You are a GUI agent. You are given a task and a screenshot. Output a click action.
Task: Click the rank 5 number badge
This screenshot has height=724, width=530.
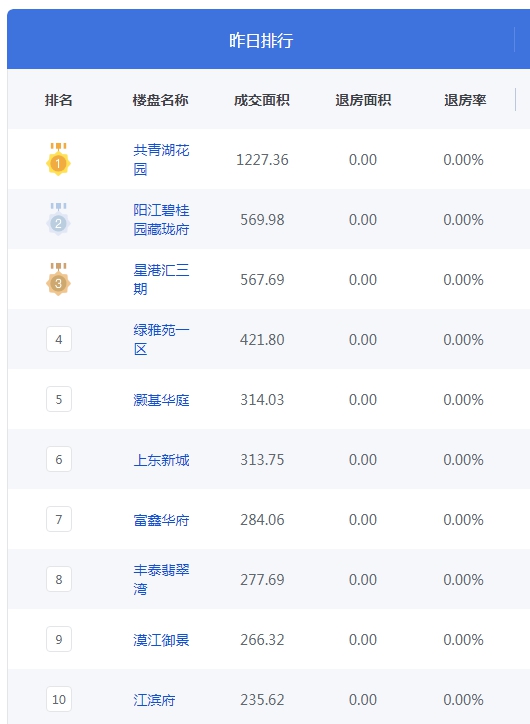click(59, 399)
